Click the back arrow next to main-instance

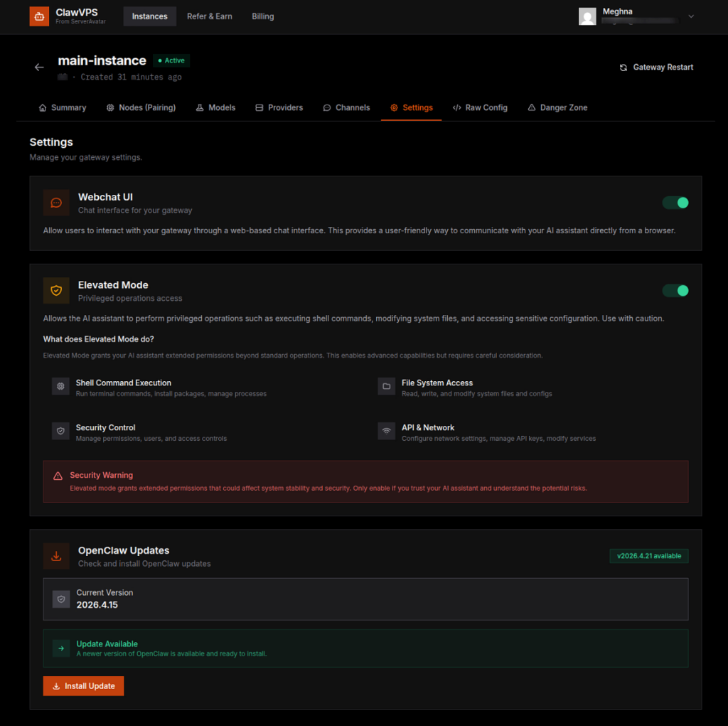pyautogui.click(x=39, y=67)
